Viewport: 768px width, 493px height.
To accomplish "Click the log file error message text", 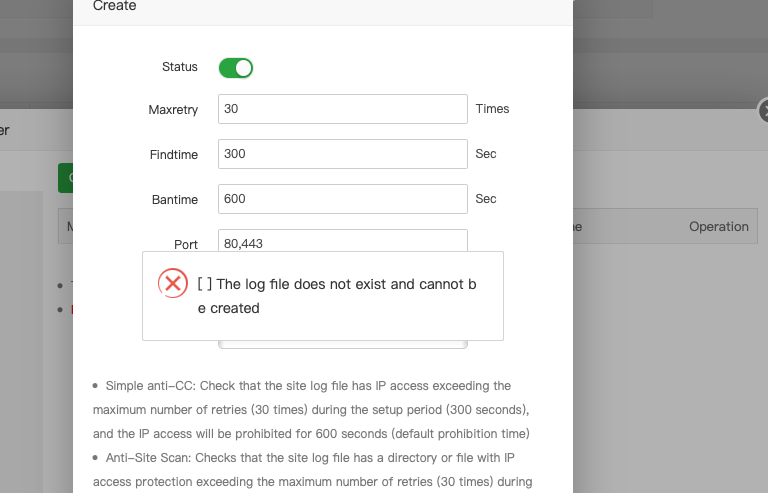I will [x=337, y=296].
